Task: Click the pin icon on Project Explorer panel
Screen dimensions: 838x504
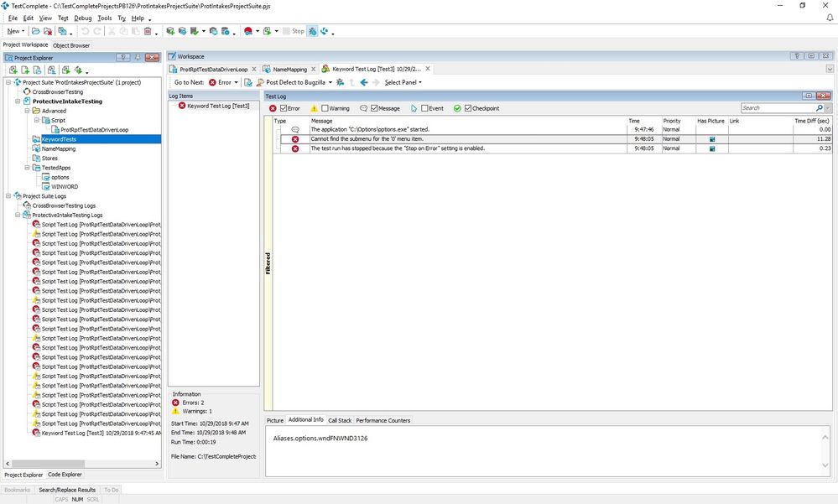Action: (x=138, y=58)
